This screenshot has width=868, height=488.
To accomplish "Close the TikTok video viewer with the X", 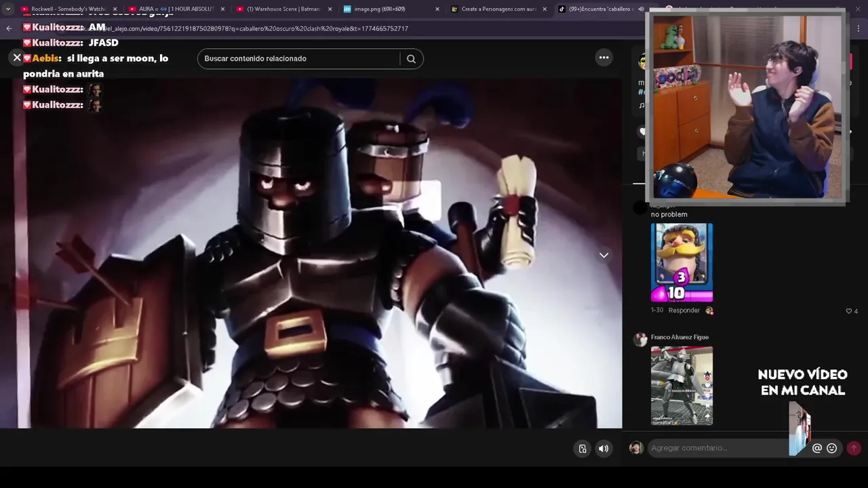I will click(17, 58).
